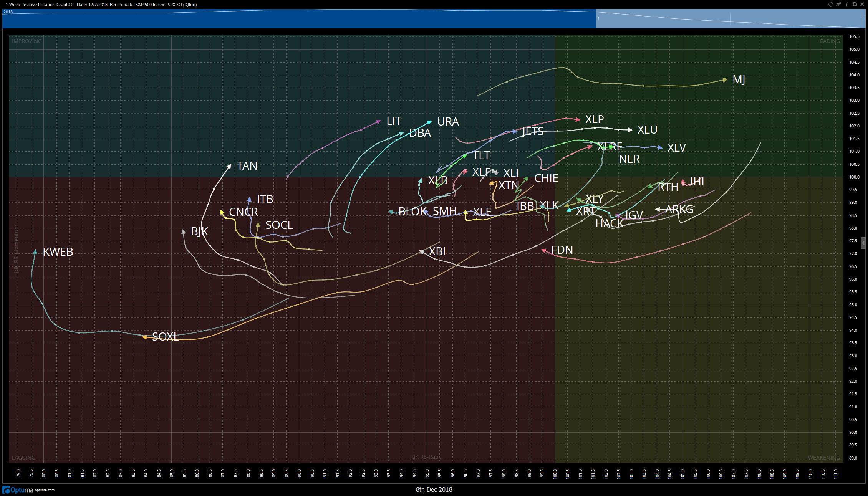Open the chart info icon

(x=847, y=4)
